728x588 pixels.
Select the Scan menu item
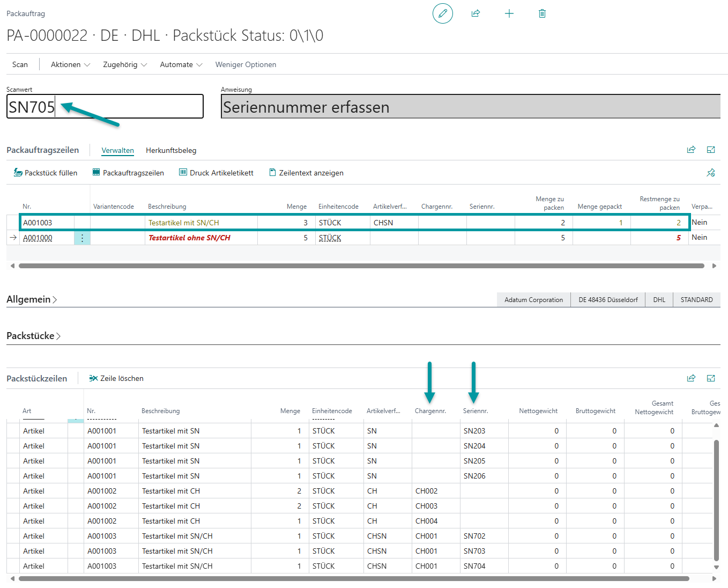point(20,64)
